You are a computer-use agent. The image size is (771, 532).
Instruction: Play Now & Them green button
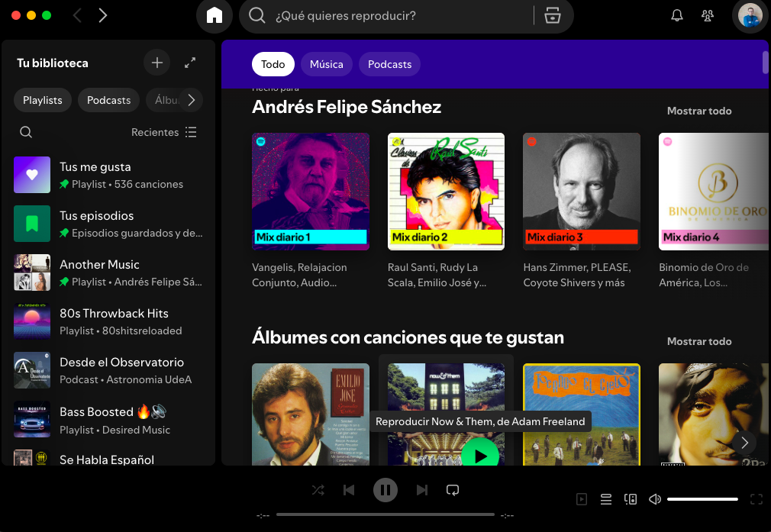(479, 455)
